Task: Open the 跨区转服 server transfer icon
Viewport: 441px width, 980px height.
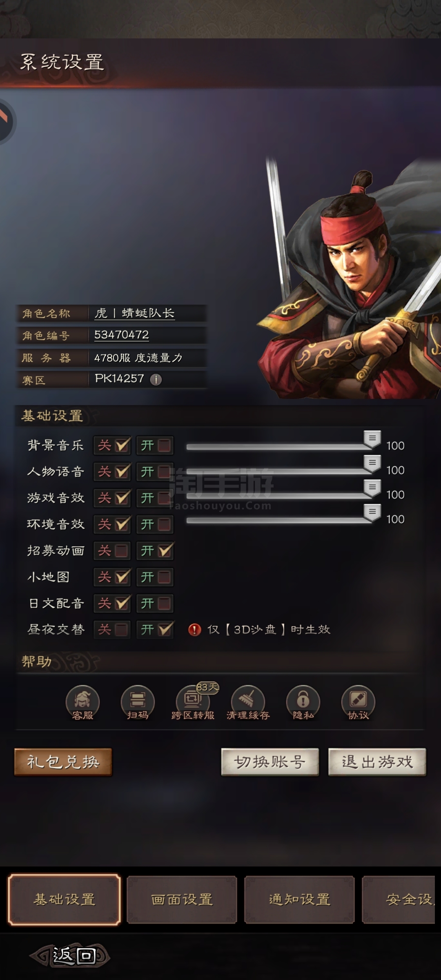Action: pyautogui.click(x=193, y=702)
